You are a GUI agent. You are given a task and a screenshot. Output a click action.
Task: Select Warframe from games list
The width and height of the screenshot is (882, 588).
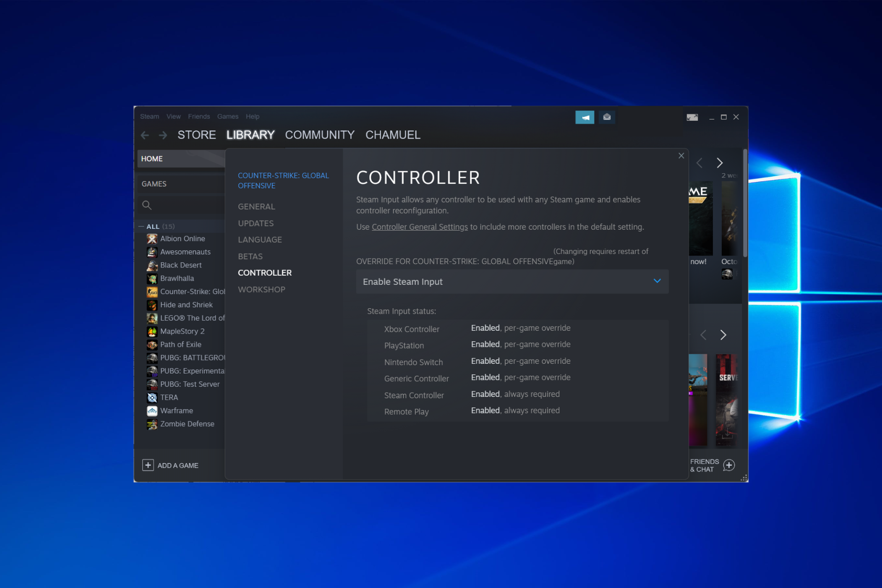176,410
